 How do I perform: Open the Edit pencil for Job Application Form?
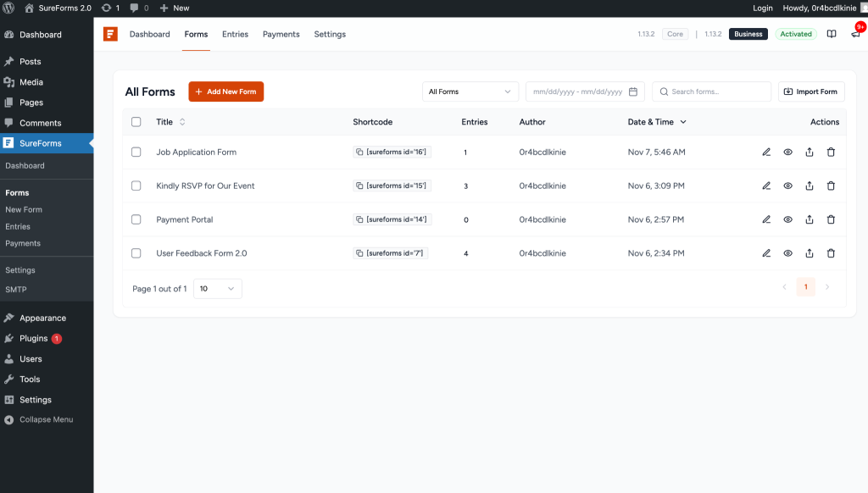point(766,152)
